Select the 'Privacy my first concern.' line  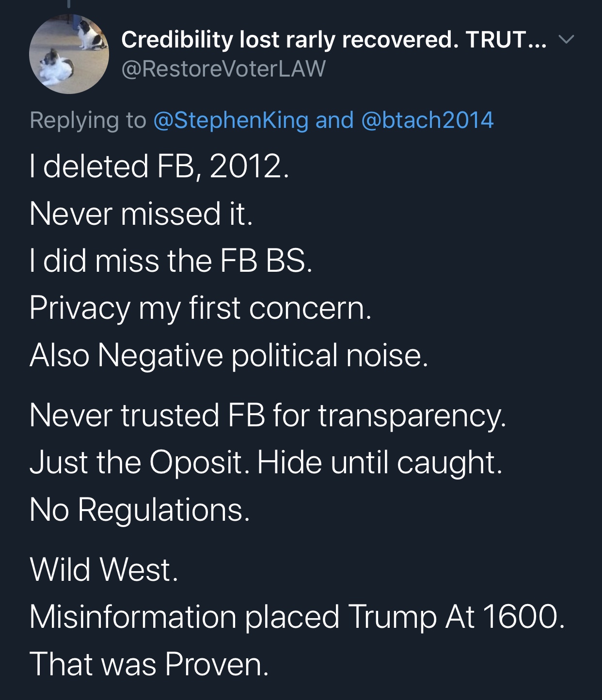[x=200, y=308]
